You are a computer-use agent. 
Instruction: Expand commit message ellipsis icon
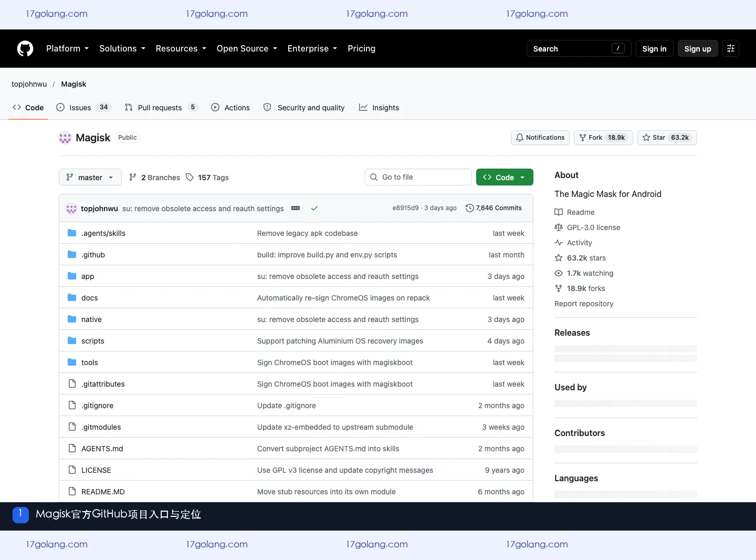click(296, 209)
